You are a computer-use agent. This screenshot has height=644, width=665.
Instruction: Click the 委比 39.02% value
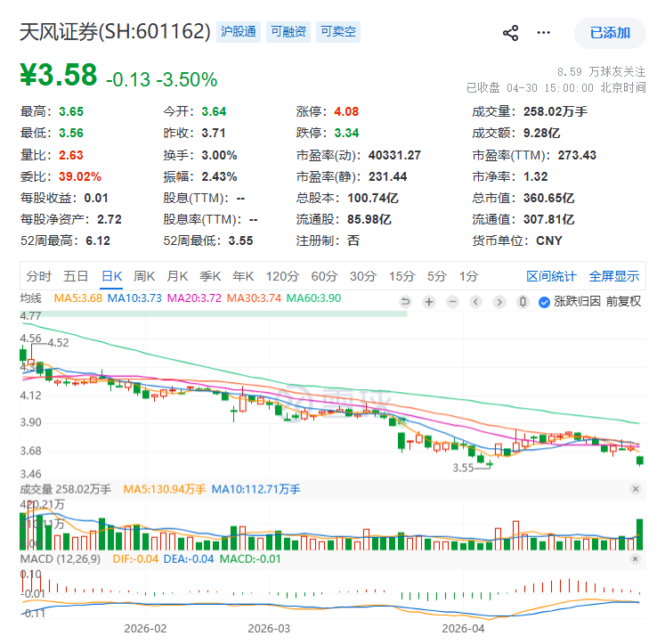[x=80, y=176]
